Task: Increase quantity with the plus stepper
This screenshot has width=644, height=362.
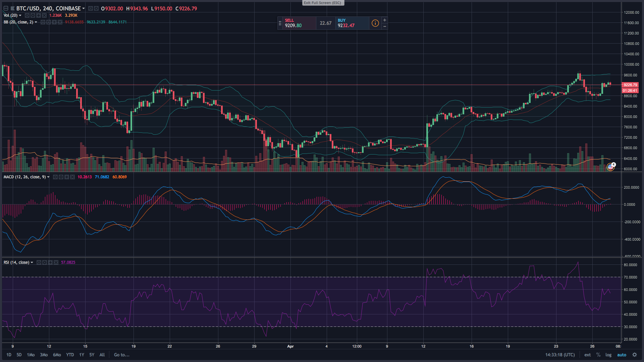Action: 385,20
